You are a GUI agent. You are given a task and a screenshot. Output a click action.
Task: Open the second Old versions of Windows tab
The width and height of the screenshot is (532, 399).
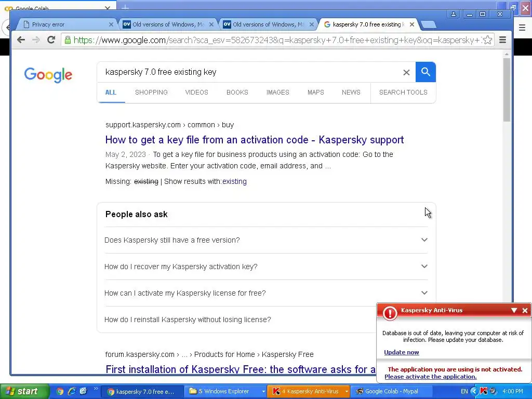click(x=268, y=24)
